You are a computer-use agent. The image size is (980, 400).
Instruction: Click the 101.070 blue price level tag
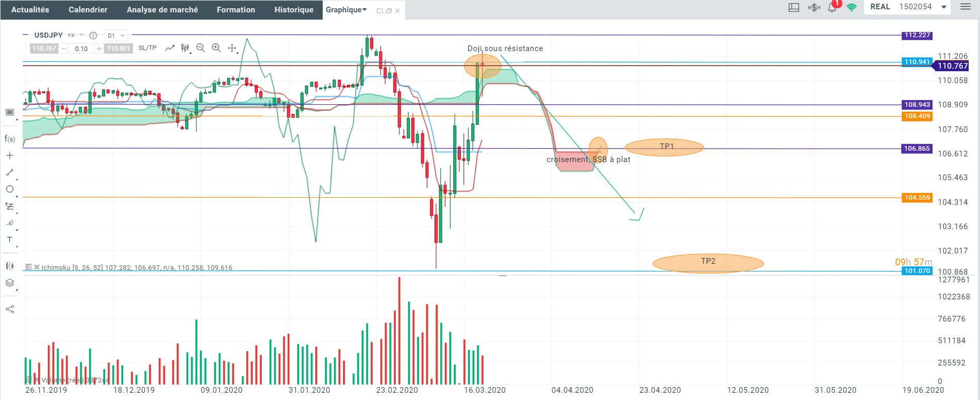(x=917, y=271)
